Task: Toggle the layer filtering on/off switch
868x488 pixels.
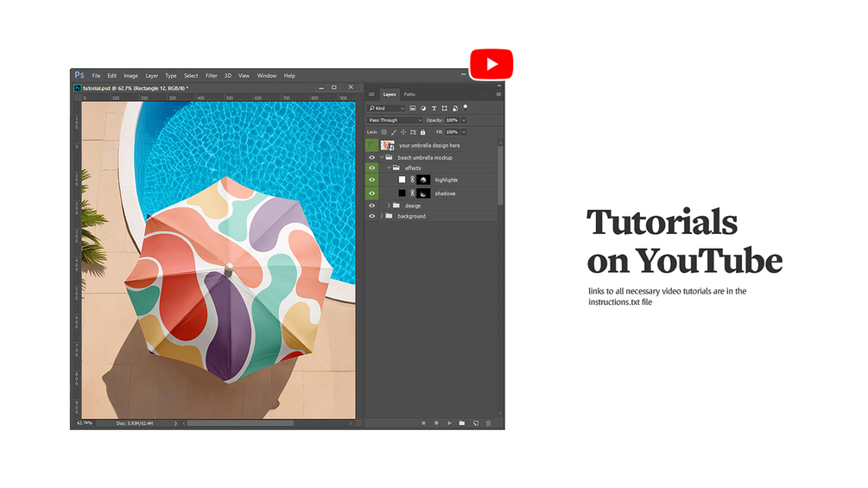Action: coord(465,107)
